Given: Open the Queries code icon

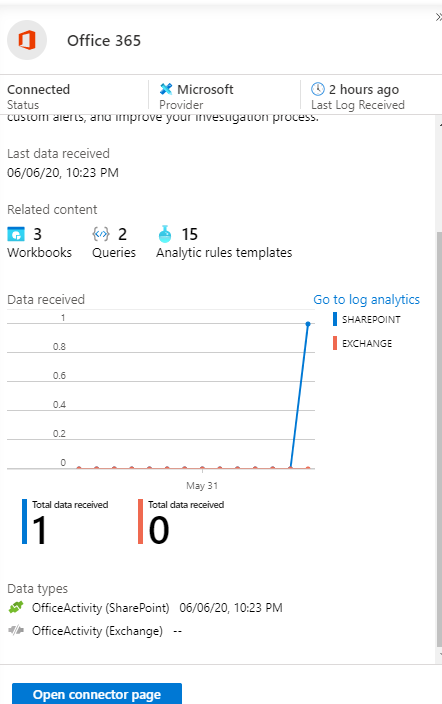Looking at the screenshot, I should click(x=101, y=234).
